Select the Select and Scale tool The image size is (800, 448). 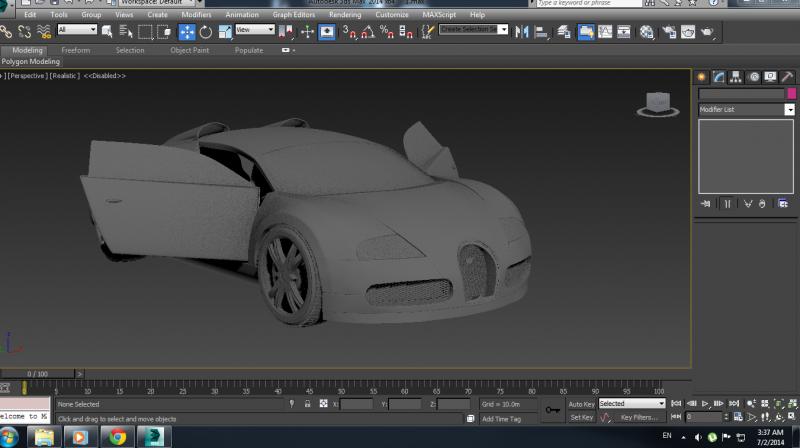click(x=224, y=32)
